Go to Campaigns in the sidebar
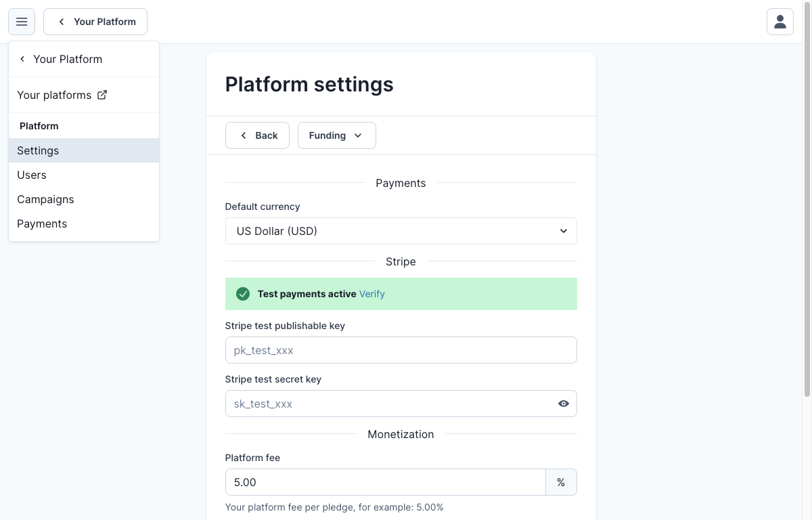This screenshot has height=520, width=812. tap(84, 199)
